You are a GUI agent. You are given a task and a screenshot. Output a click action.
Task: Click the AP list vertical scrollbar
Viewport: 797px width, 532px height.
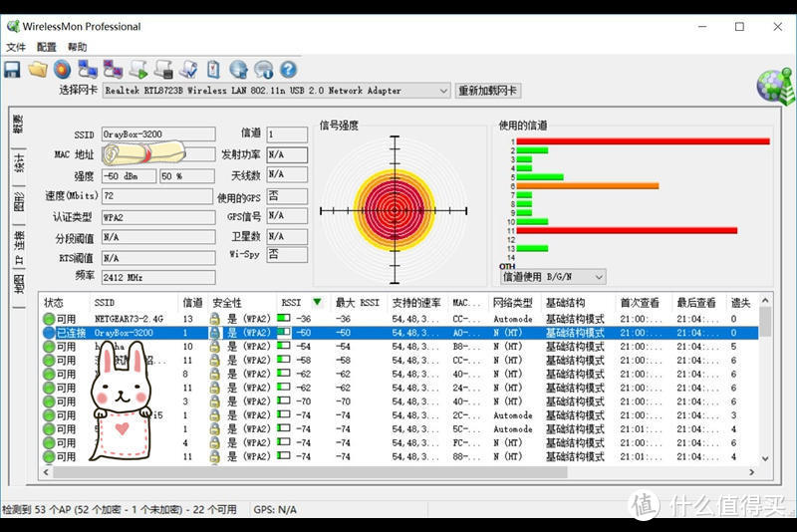(765, 389)
